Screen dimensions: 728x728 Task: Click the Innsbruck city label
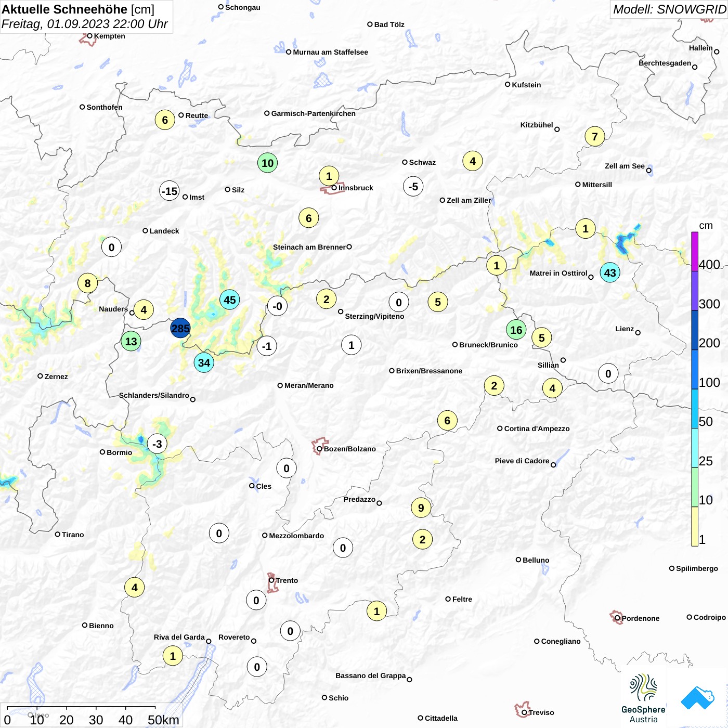pos(356,188)
